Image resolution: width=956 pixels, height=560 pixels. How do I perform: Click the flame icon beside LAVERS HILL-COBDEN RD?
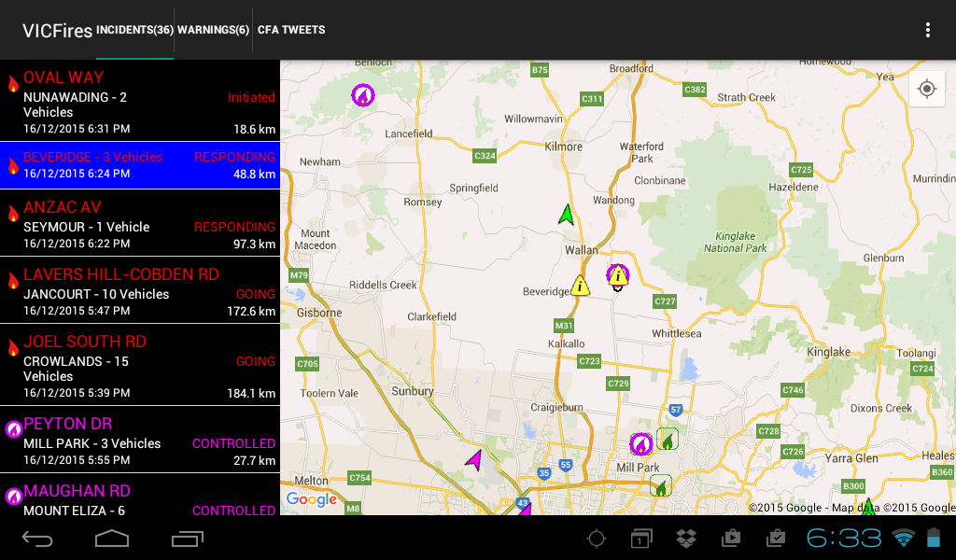[x=13, y=279]
